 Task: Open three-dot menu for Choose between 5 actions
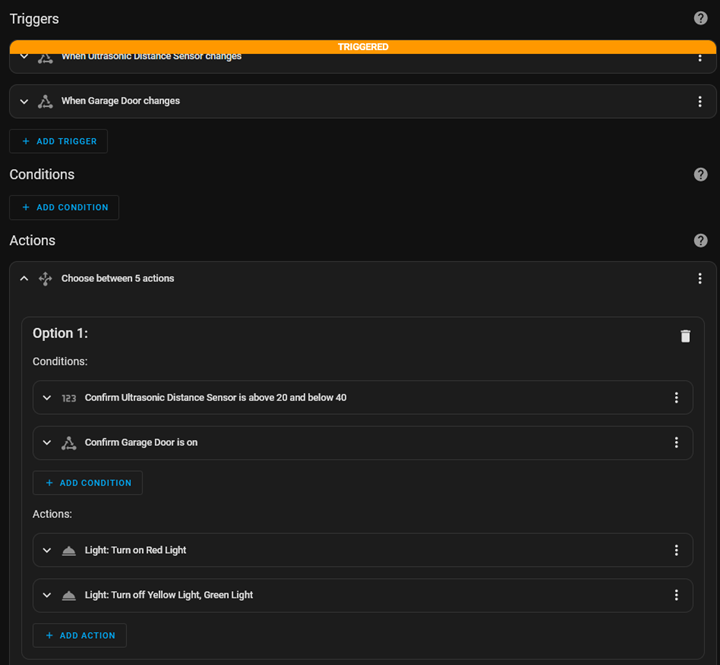(700, 278)
